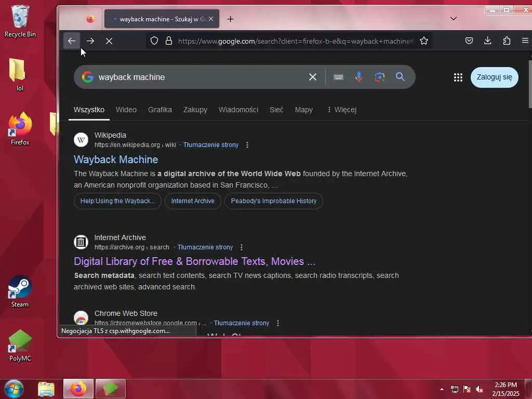This screenshot has height=399, width=532.
Task: Open the Action Center flag icon
Action: [467, 389]
